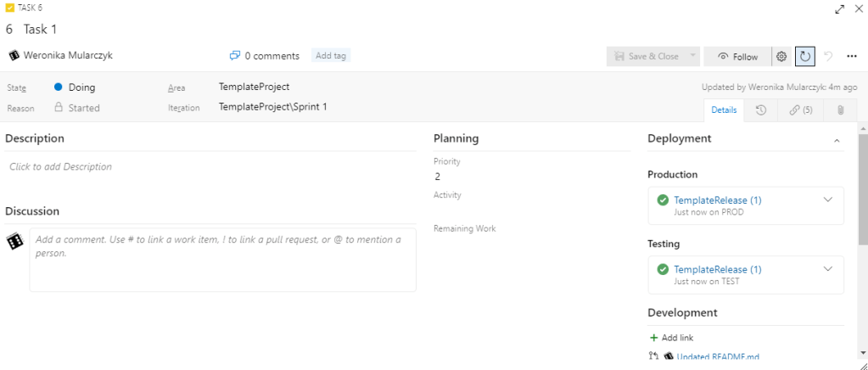Viewport: 868px width, 370px height.
Task: Expand the Production TemplateRelease entry
Action: (828, 199)
